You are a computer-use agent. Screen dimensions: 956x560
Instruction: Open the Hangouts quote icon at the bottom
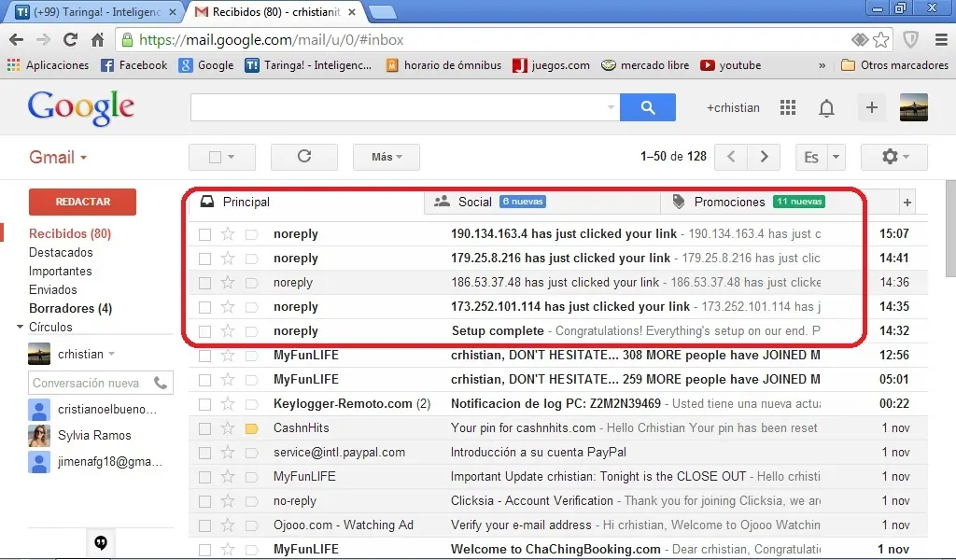[x=101, y=542]
